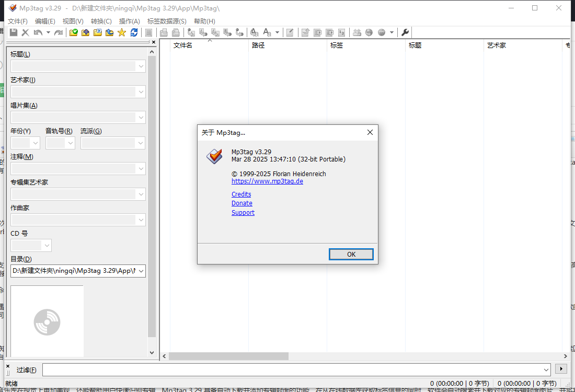Click the Save tag floppy disk icon
575x392 pixels.
pos(14,32)
